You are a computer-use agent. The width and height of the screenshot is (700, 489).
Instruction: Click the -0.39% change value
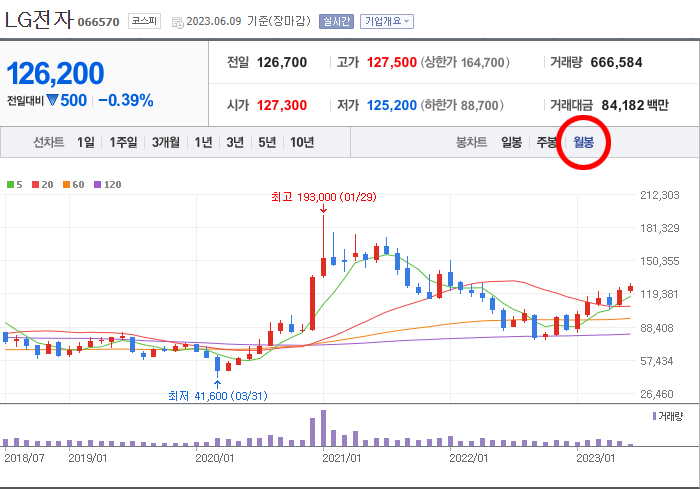coord(126,100)
